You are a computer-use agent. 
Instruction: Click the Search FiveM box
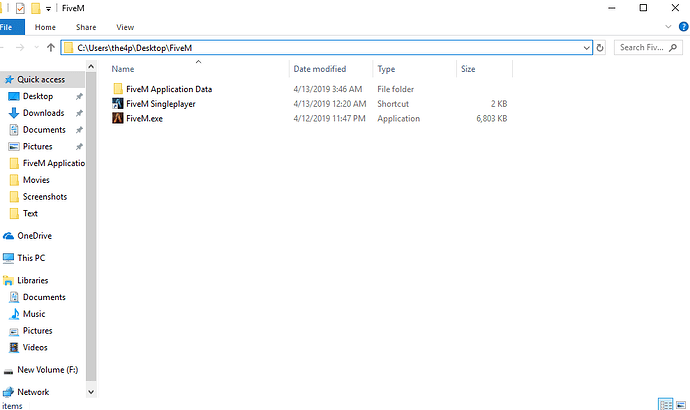(648, 48)
